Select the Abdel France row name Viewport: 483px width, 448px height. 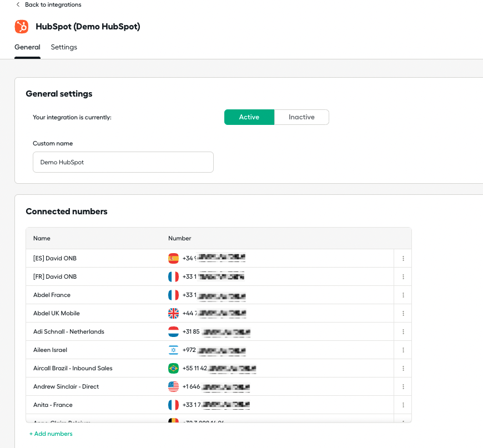point(52,295)
